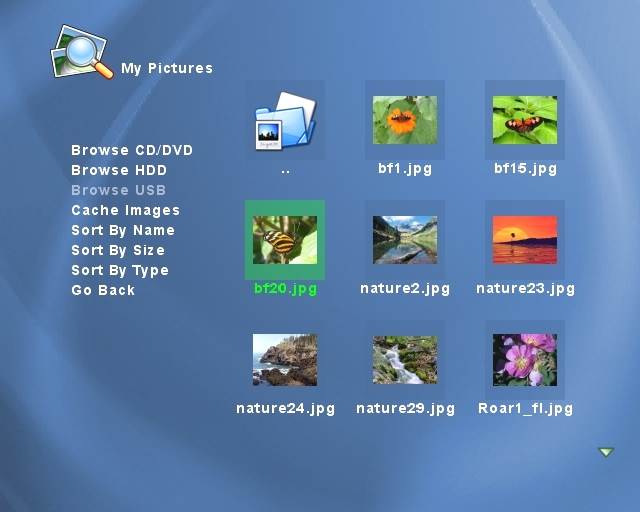The height and width of the screenshot is (512, 640).
Task: Open the nature24.jpg rocky coast thumbnail
Action: coord(285,360)
